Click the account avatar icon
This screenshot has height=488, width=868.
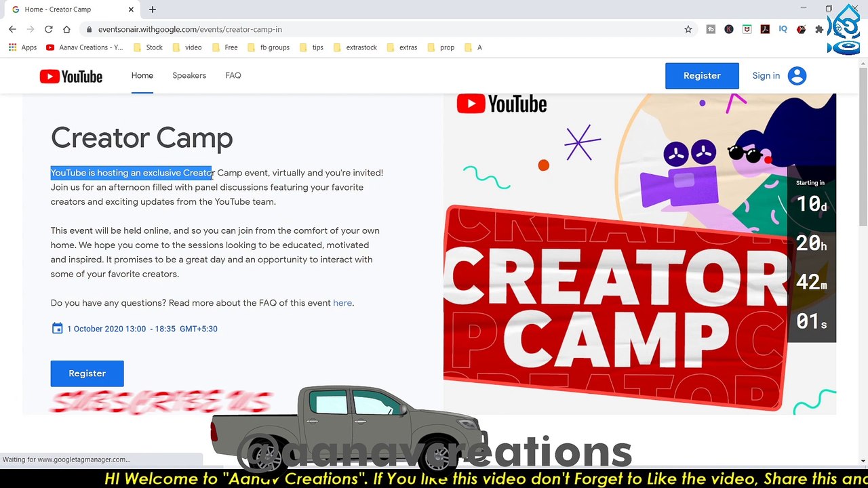(x=797, y=76)
